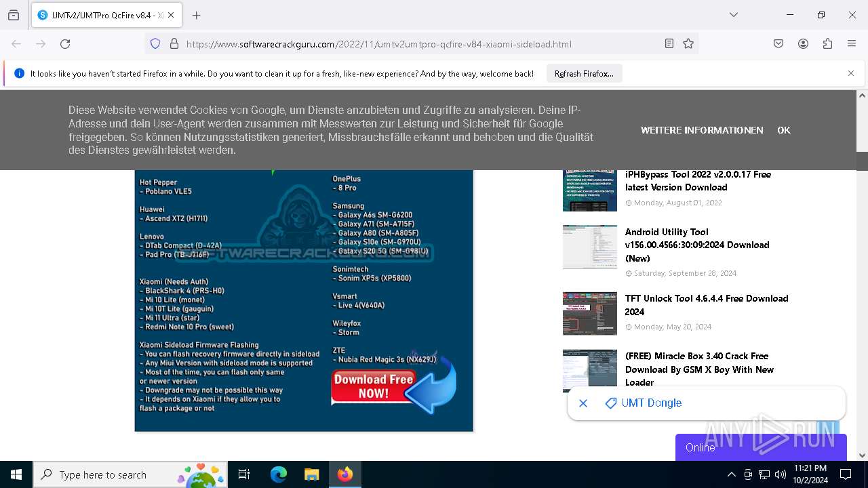Screen dimensions: 868x488
Task: Open the Pocket save icon
Action: click(x=778, y=44)
